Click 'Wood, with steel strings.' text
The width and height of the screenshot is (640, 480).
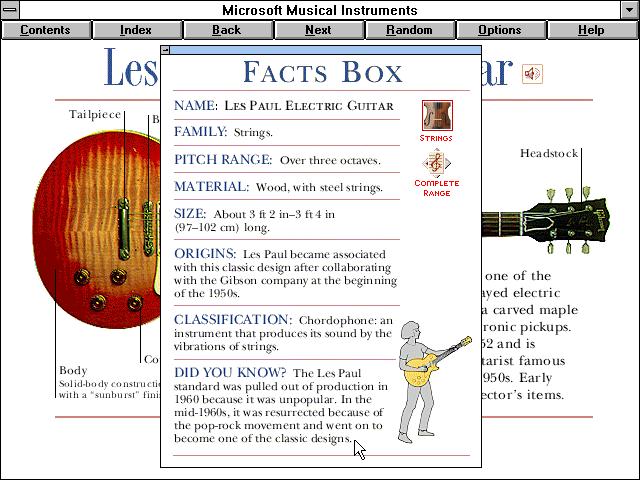[x=319, y=188]
